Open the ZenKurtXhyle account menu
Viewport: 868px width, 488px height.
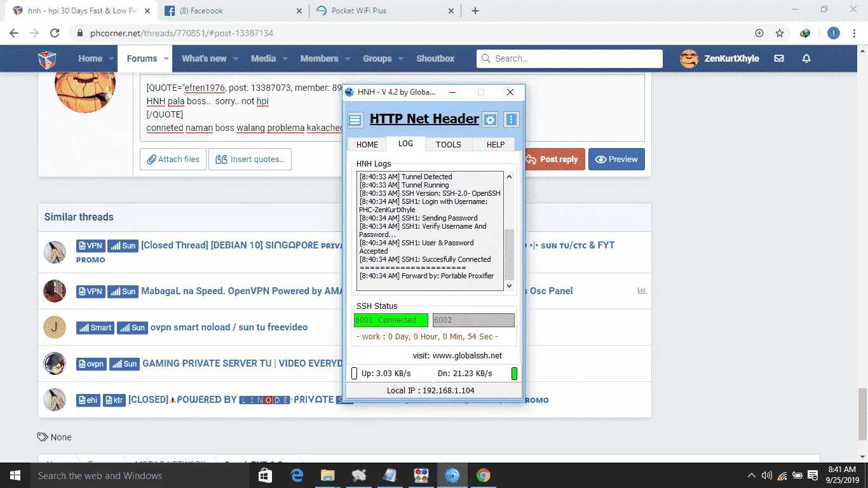[719, 58]
